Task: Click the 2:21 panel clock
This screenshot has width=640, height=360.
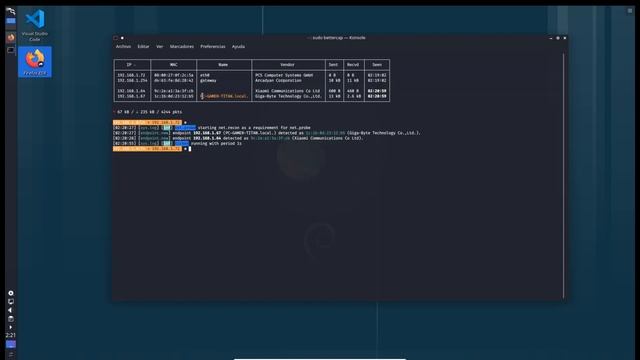Action: tap(11, 335)
